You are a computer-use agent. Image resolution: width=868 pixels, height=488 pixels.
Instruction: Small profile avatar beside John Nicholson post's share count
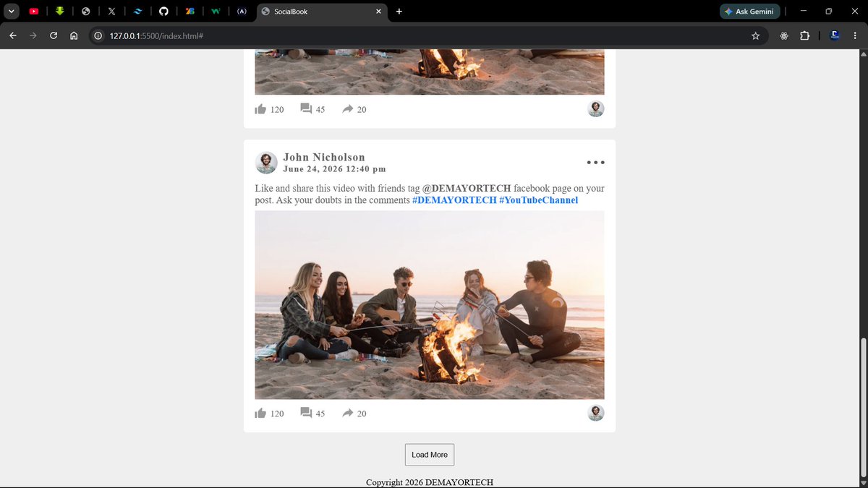coord(596,413)
